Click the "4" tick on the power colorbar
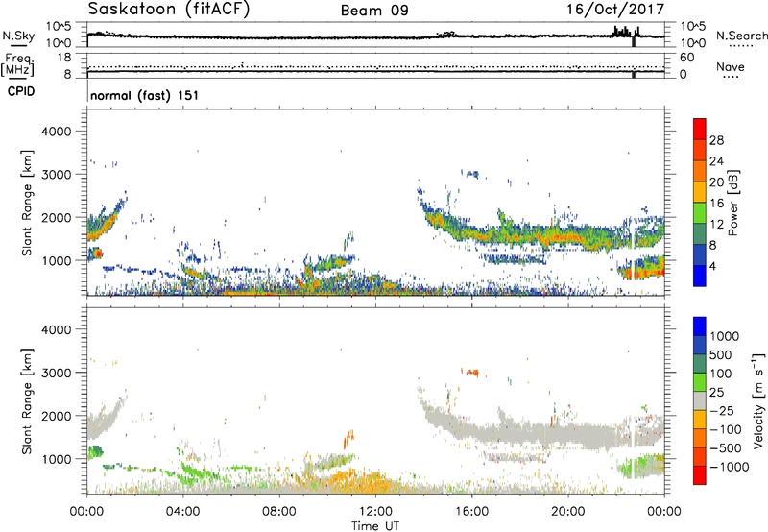 click(713, 266)
